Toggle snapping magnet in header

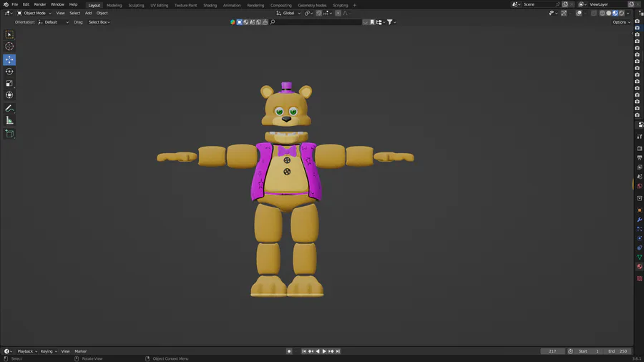pyautogui.click(x=318, y=13)
